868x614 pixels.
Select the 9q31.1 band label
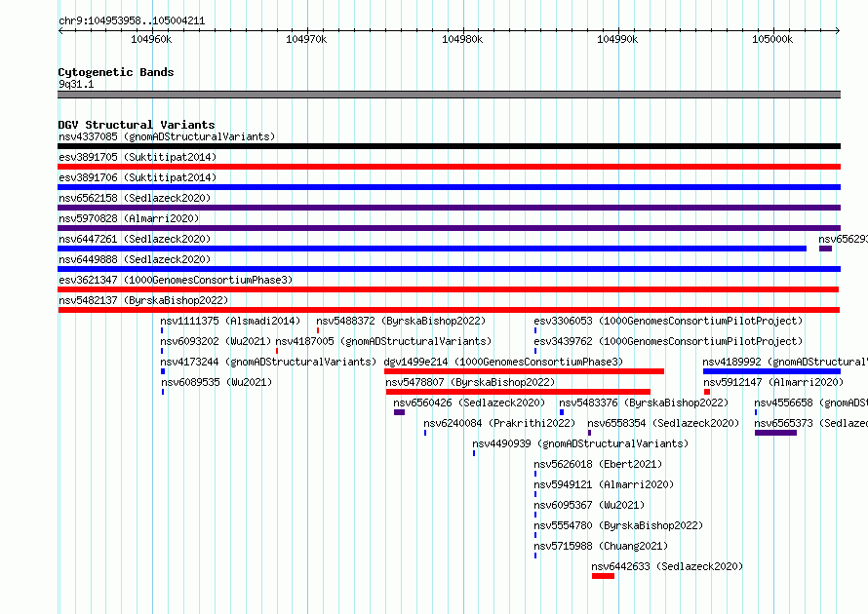76,84
